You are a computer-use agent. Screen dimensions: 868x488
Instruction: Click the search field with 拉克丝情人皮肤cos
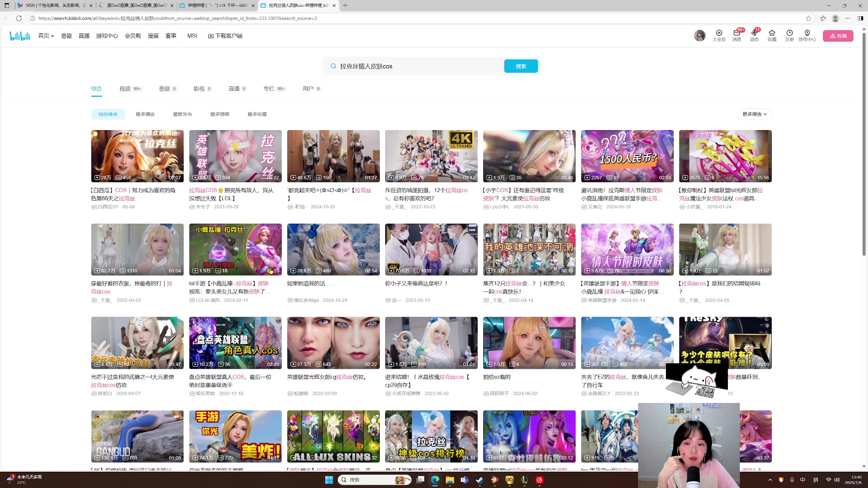[418, 66]
